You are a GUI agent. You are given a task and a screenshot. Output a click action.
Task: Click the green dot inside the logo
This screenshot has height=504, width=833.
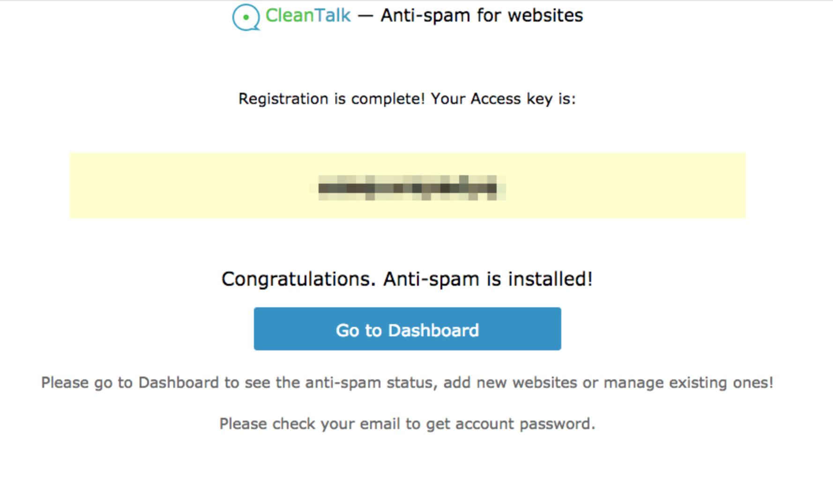[246, 17]
